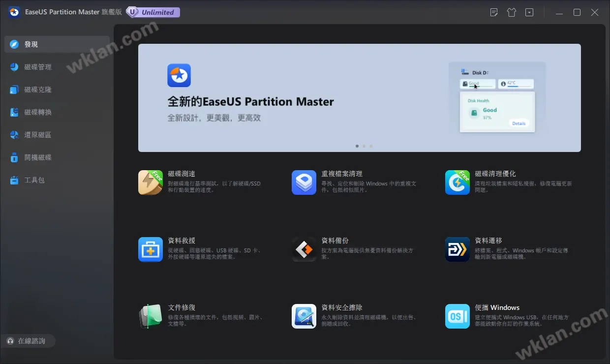Image resolution: width=610 pixels, height=364 pixels.
Task: Click the headset icon beside 在線諮詢
Action: click(10, 341)
